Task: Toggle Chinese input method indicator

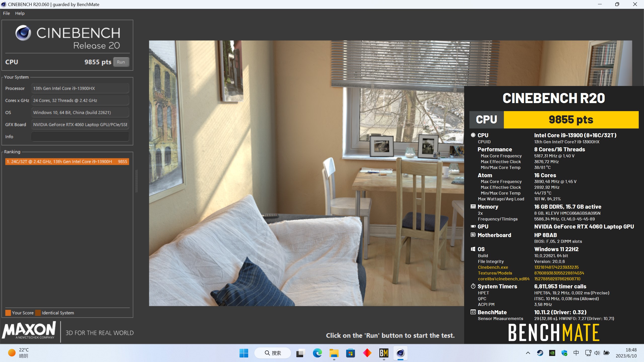Action: click(576, 353)
